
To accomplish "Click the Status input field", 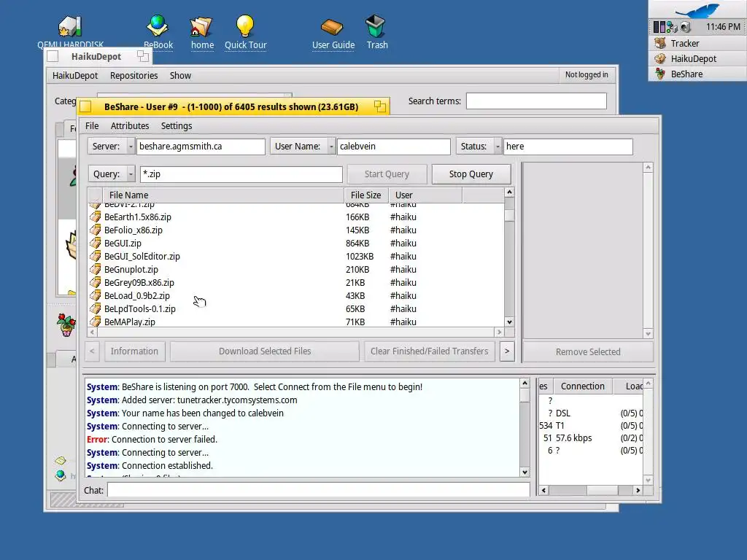I will [x=568, y=147].
